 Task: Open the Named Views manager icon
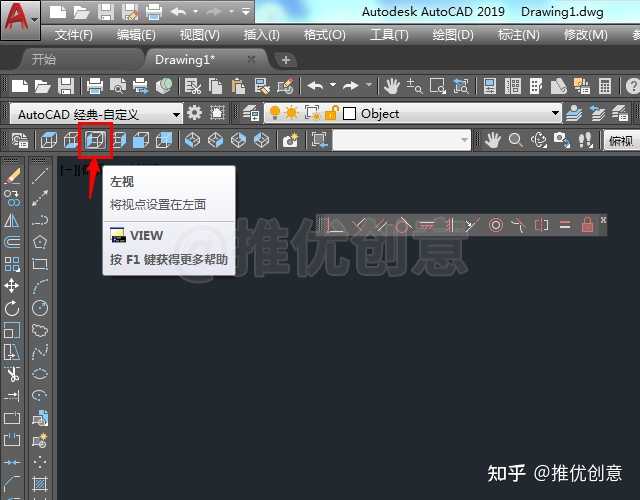19,140
